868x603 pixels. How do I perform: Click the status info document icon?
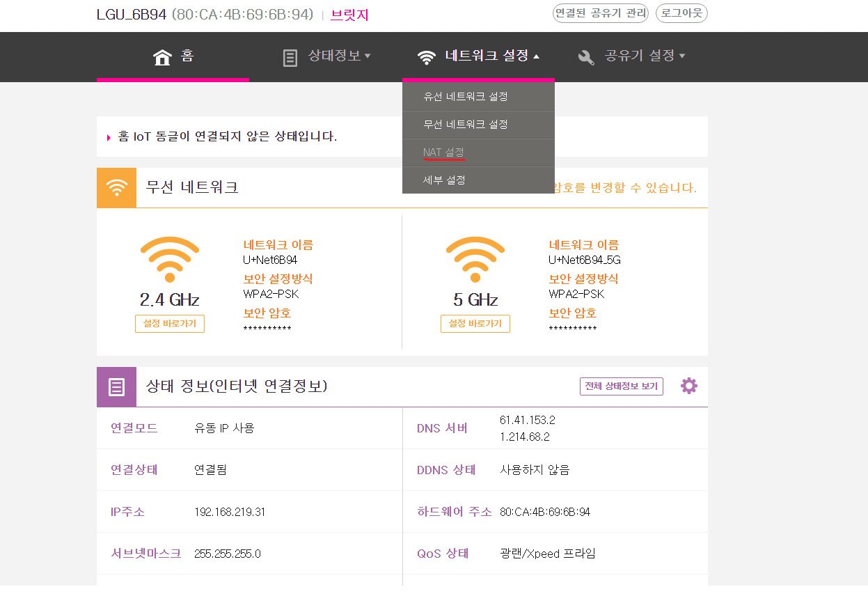(290, 58)
